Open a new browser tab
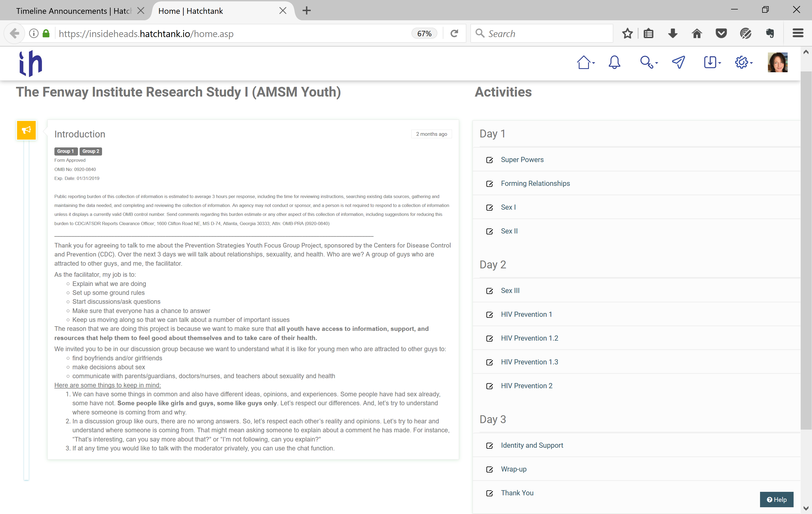The height and width of the screenshot is (514, 812). (306, 11)
